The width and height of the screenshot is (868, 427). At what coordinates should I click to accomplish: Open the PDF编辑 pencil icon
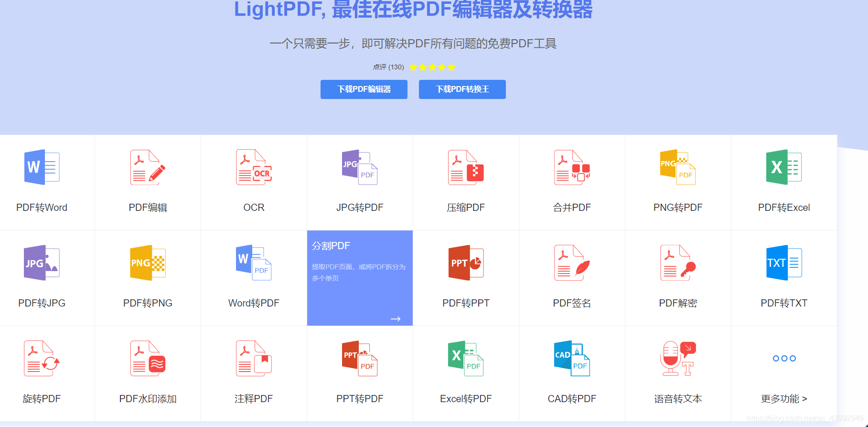148,167
